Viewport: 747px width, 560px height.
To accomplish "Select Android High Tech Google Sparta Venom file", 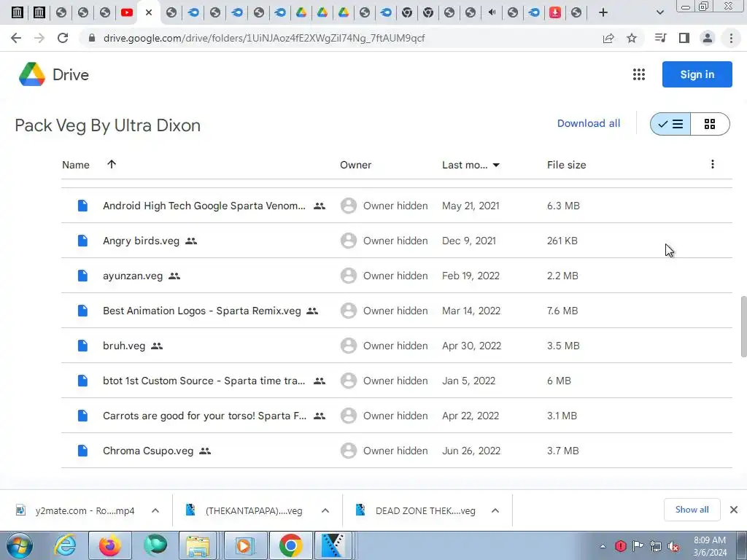I will point(204,206).
